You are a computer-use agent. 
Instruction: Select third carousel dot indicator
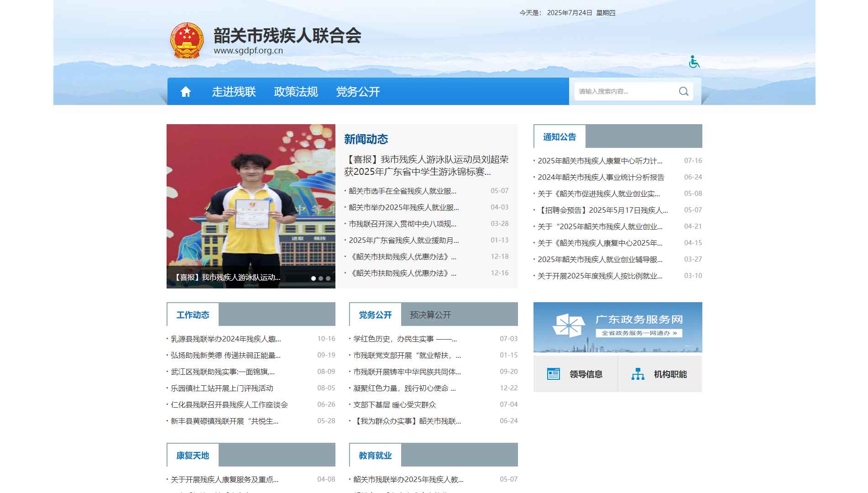coord(328,278)
